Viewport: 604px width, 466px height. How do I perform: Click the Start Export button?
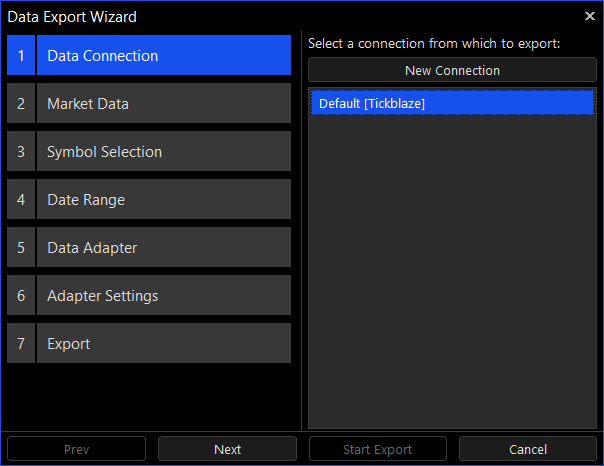(378, 449)
